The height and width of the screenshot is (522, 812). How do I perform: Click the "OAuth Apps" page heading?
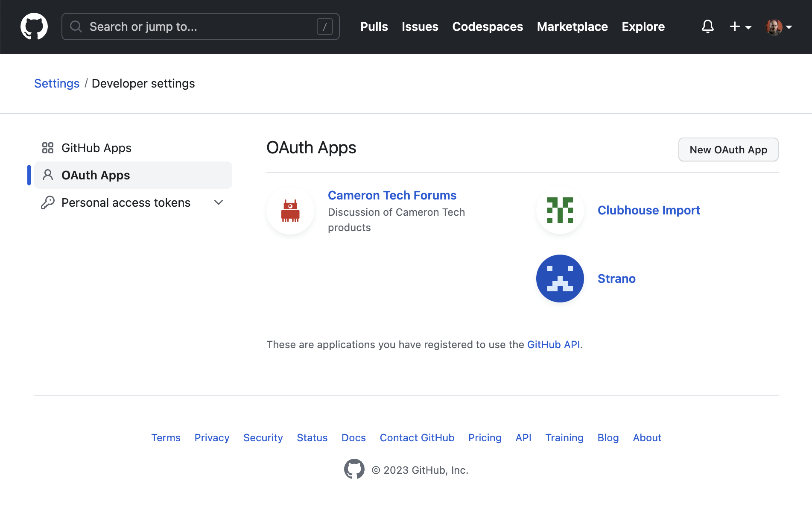311,147
